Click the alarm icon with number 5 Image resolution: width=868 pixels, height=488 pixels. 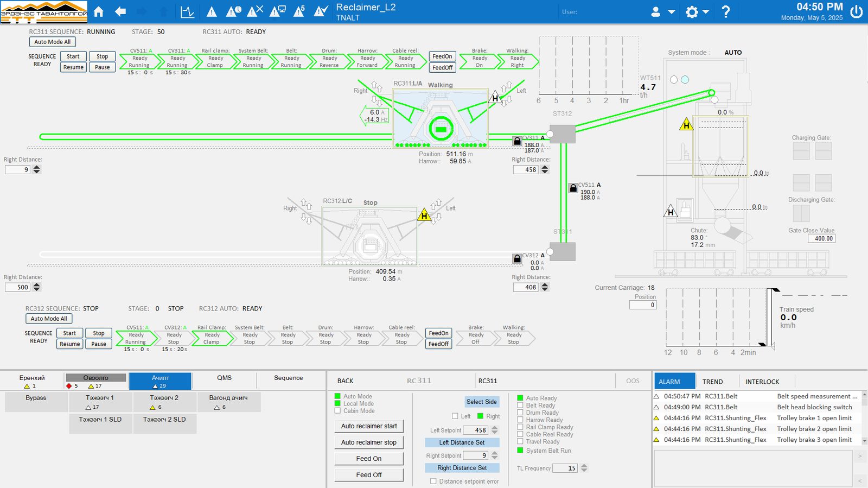pos(299,11)
